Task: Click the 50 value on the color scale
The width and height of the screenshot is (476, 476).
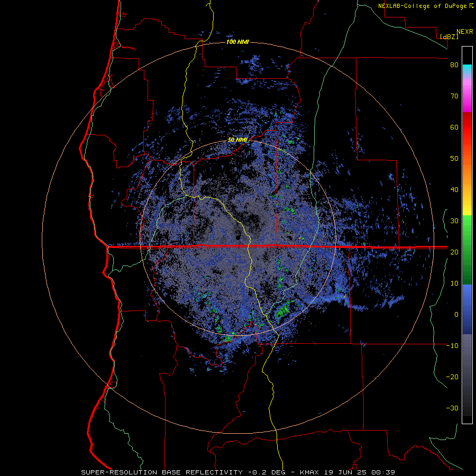Action: click(454, 159)
